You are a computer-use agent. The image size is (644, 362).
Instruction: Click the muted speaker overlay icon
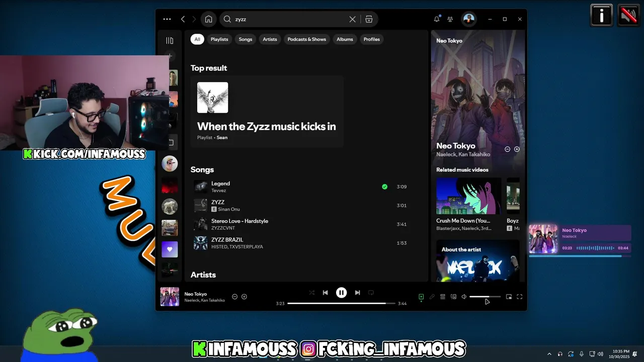coord(628,16)
